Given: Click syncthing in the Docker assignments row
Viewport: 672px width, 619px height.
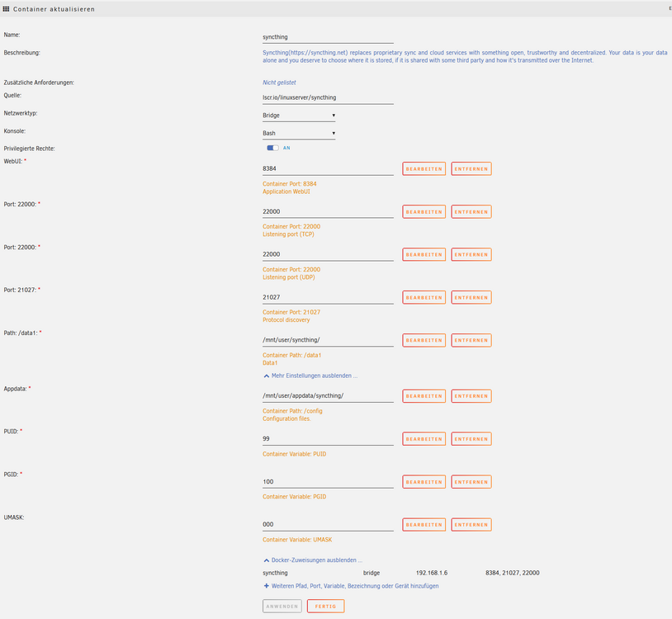Looking at the screenshot, I should point(275,573).
